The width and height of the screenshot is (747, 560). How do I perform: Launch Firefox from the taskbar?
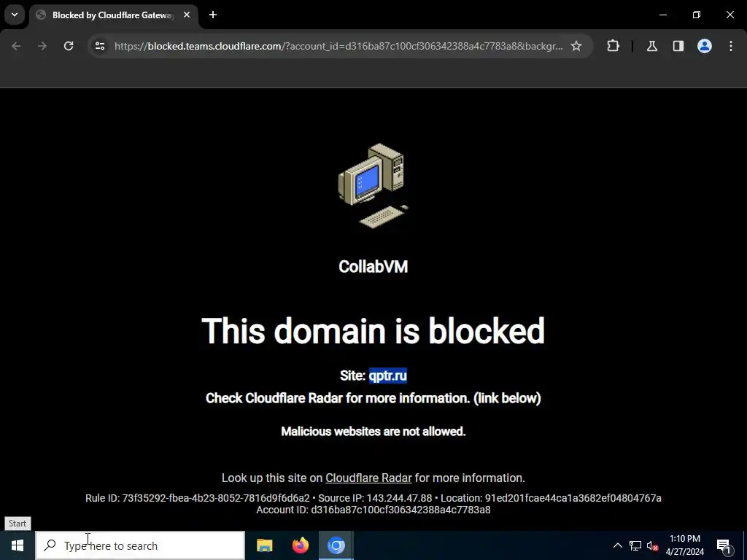(300, 545)
